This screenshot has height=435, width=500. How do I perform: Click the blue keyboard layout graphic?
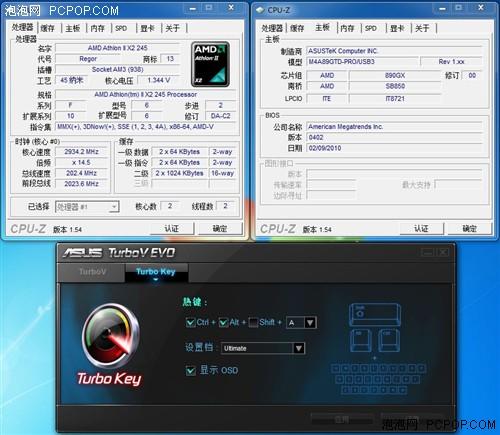click(378, 379)
